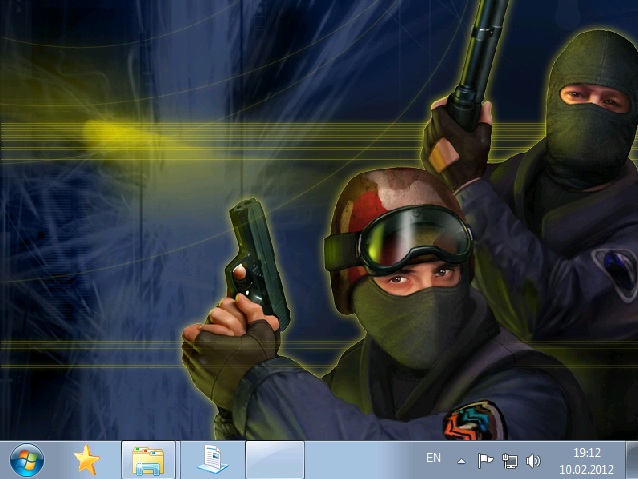Click the 19:12 clock time

coord(587,453)
